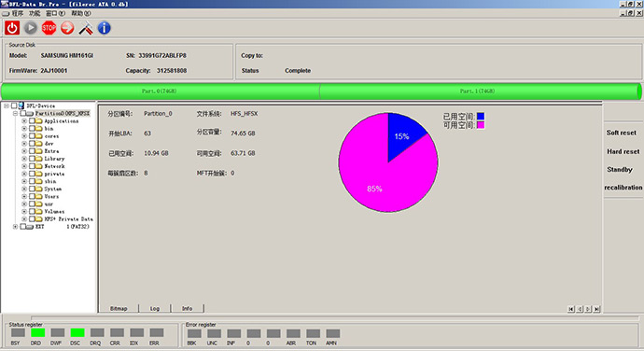This screenshot has height=351, width=644.
Task: Go to next page arrow icon
Action: pyautogui.click(x=588, y=309)
